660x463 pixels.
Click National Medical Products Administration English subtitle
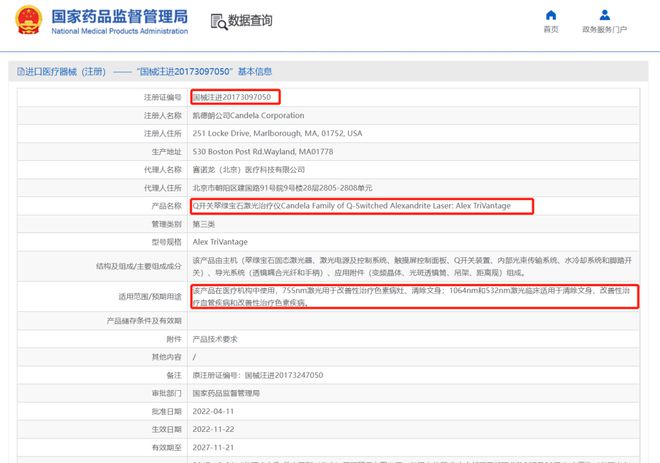click(x=120, y=31)
